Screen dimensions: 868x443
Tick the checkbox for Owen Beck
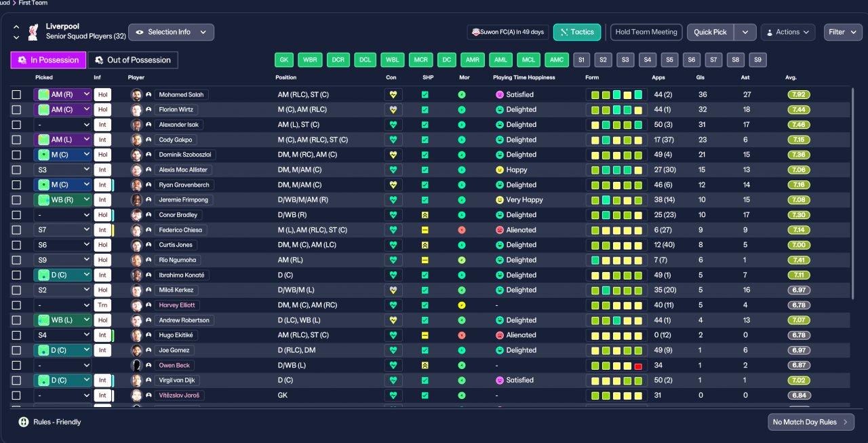tap(16, 365)
